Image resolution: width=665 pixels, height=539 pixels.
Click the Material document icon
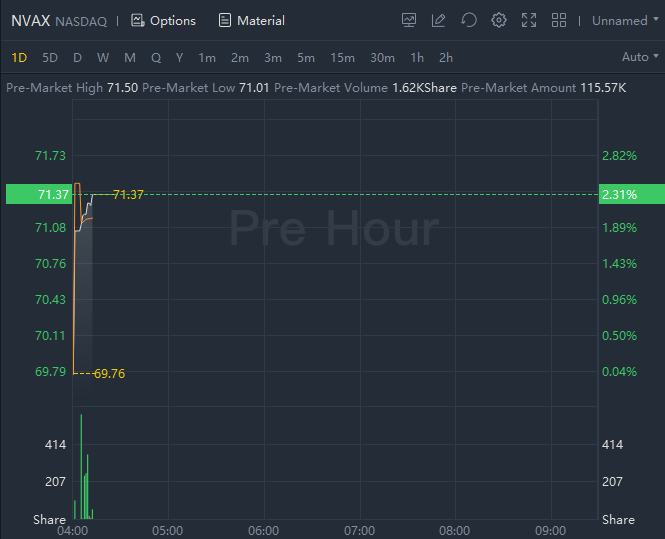click(x=225, y=20)
